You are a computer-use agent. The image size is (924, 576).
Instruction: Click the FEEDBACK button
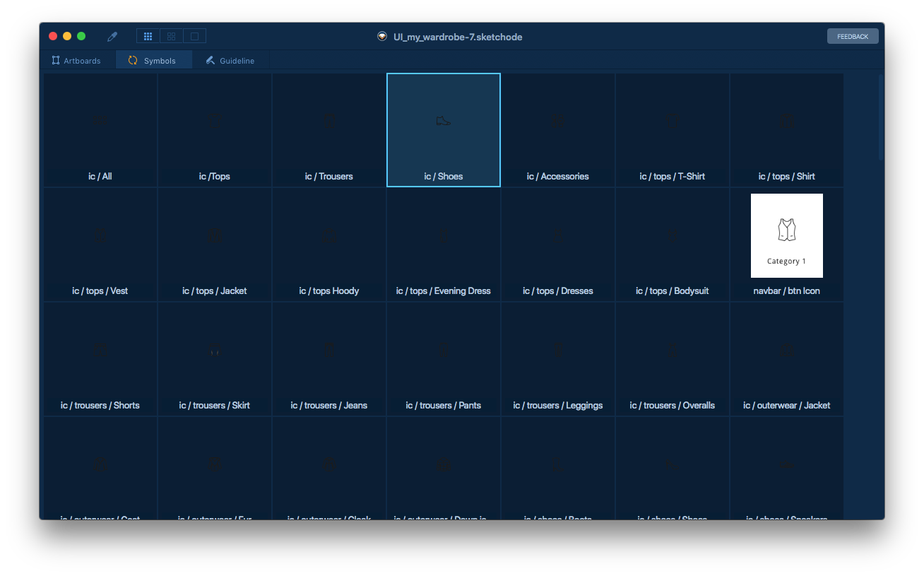tap(853, 37)
